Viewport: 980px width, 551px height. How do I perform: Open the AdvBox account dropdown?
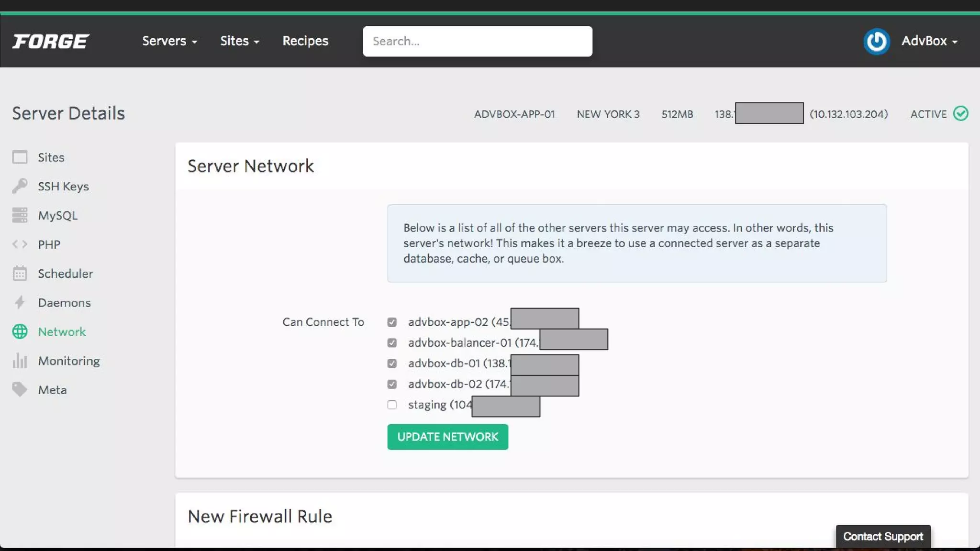[929, 41]
